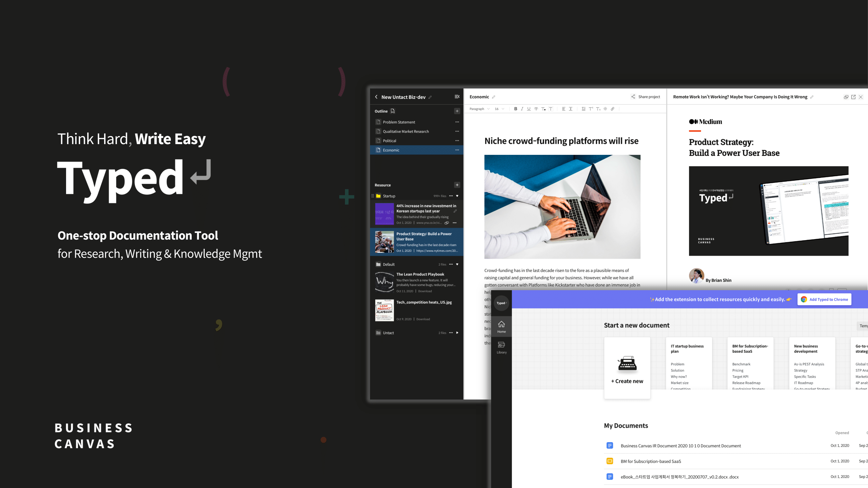Go back from New Untact Biz-dev project
The height and width of the screenshot is (488, 868).
[376, 97]
